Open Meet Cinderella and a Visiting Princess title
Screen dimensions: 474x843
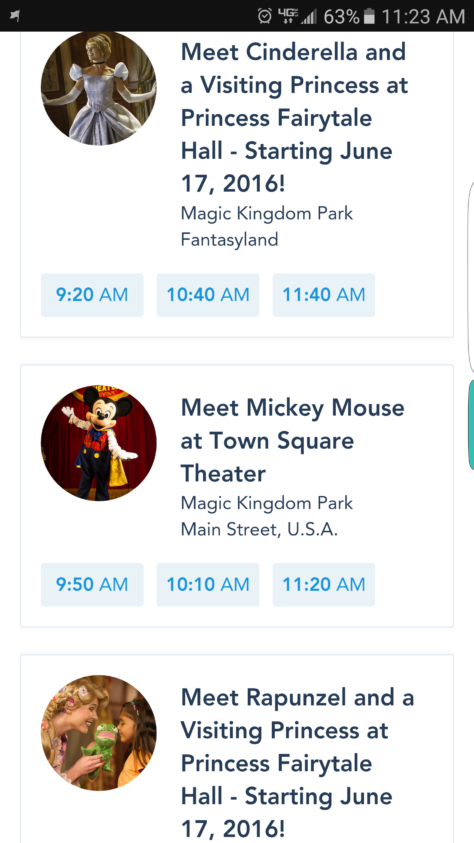(x=294, y=118)
